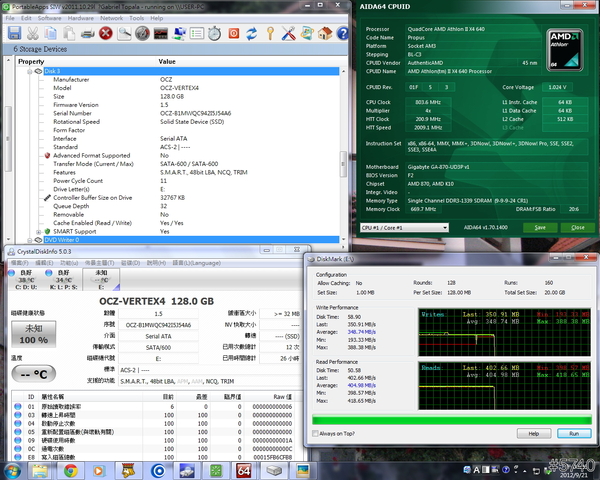Viewport: 600px width, 480px height.
Task: Click the Run button in DiskMark
Action: coord(573,433)
